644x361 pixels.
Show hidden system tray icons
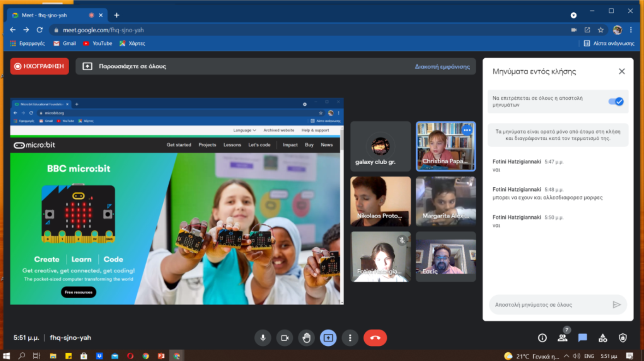[x=566, y=356]
